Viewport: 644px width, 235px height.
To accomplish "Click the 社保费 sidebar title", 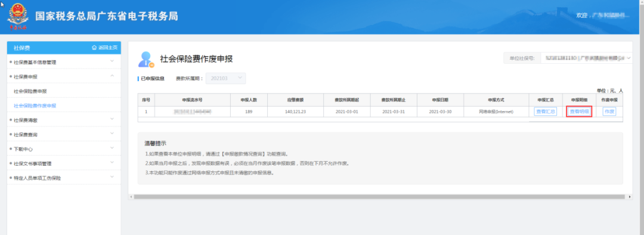I will tap(22, 48).
